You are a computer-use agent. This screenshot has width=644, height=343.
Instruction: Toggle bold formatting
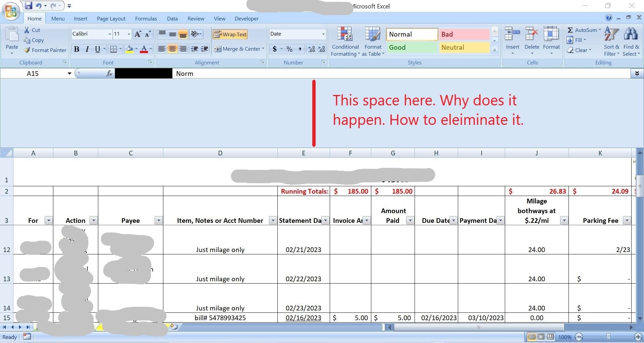(76, 49)
